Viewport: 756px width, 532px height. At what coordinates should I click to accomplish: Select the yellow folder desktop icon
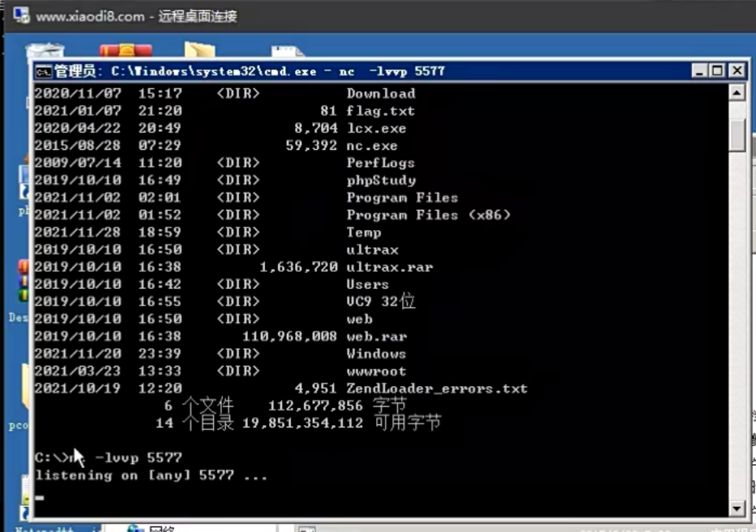[199, 50]
